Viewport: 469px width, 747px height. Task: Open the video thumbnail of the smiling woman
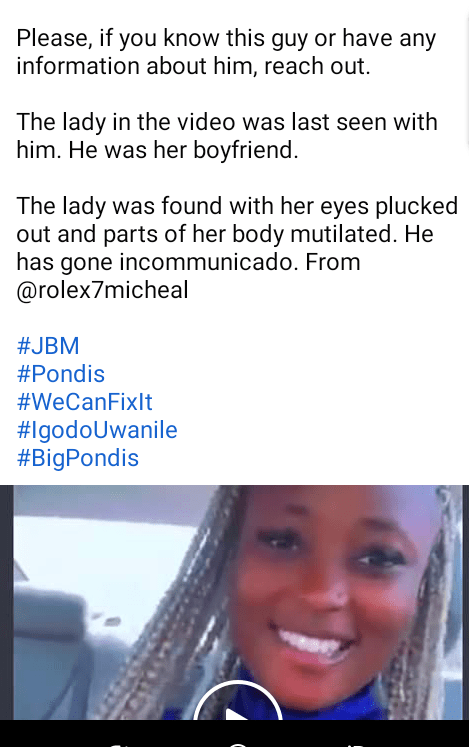(x=238, y=602)
